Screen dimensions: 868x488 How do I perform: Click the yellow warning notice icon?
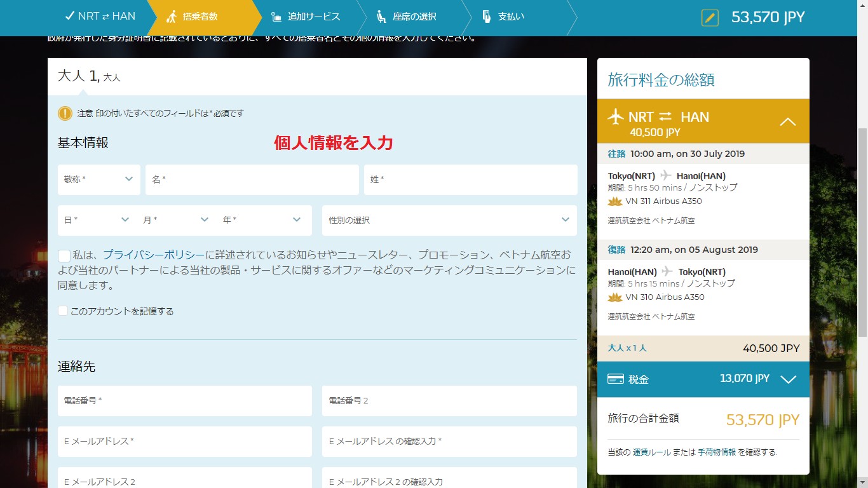tap(65, 113)
